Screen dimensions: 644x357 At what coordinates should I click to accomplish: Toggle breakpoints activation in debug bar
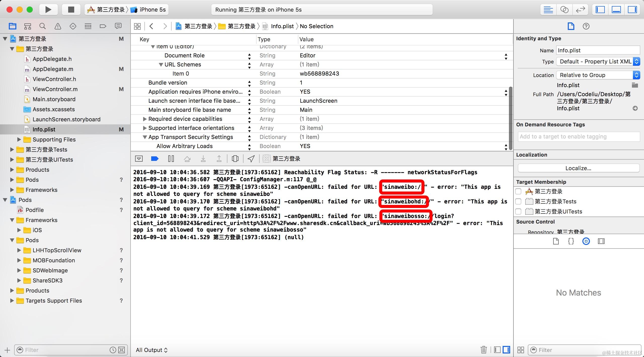[155, 159]
